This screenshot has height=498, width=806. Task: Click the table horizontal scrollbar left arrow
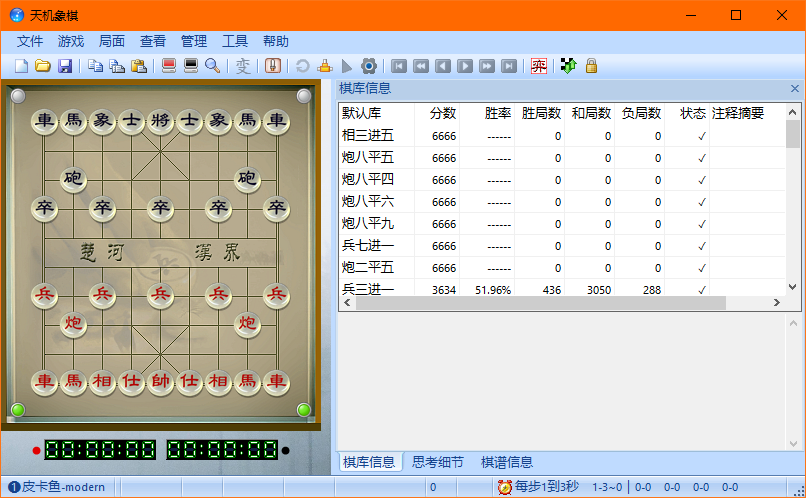[x=347, y=303]
